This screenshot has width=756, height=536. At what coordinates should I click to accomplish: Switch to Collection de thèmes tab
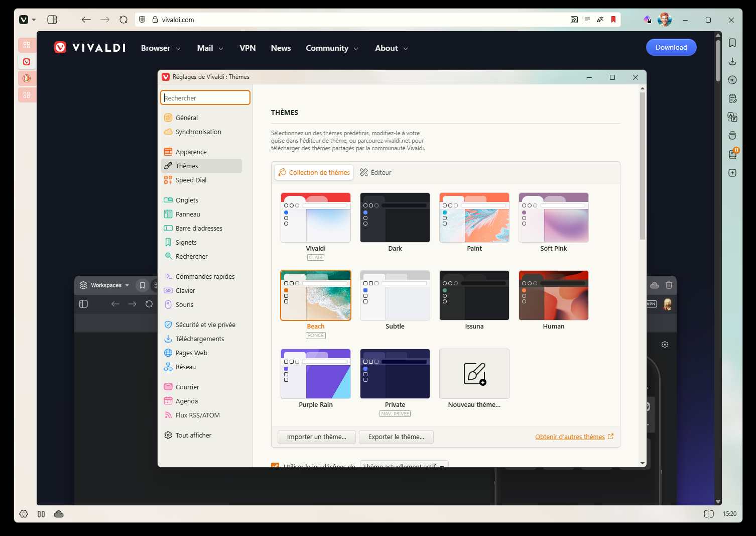[x=314, y=172]
